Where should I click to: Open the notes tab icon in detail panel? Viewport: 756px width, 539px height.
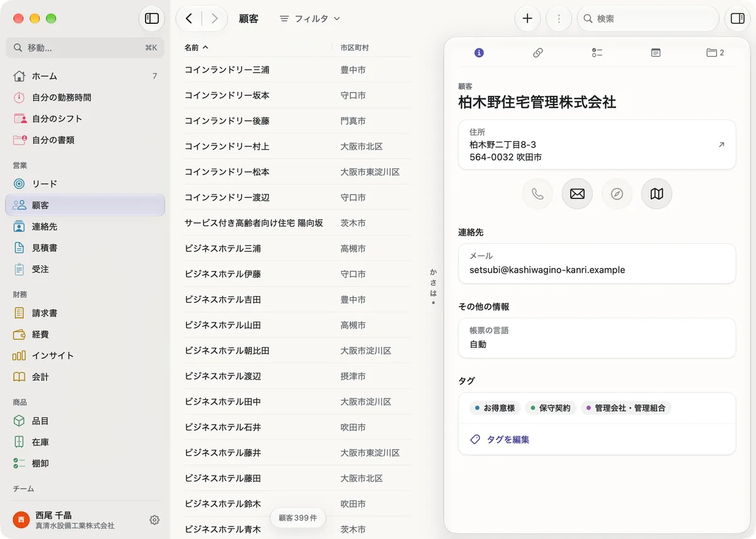(656, 53)
